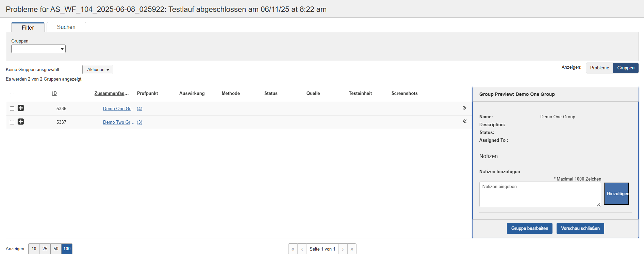Open the Aktionen dropdown menu
Viewport: 644px width, 255px height.
click(98, 69)
